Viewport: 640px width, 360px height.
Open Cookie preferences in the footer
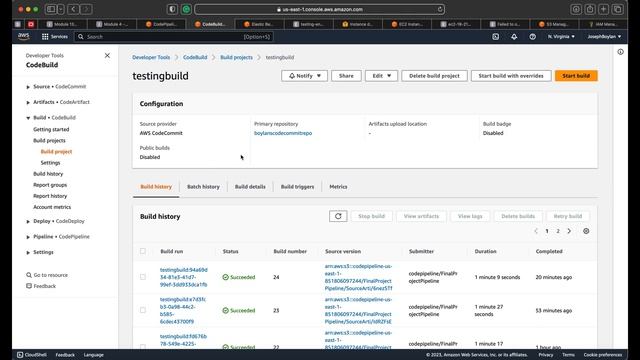(x=603, y=355)
